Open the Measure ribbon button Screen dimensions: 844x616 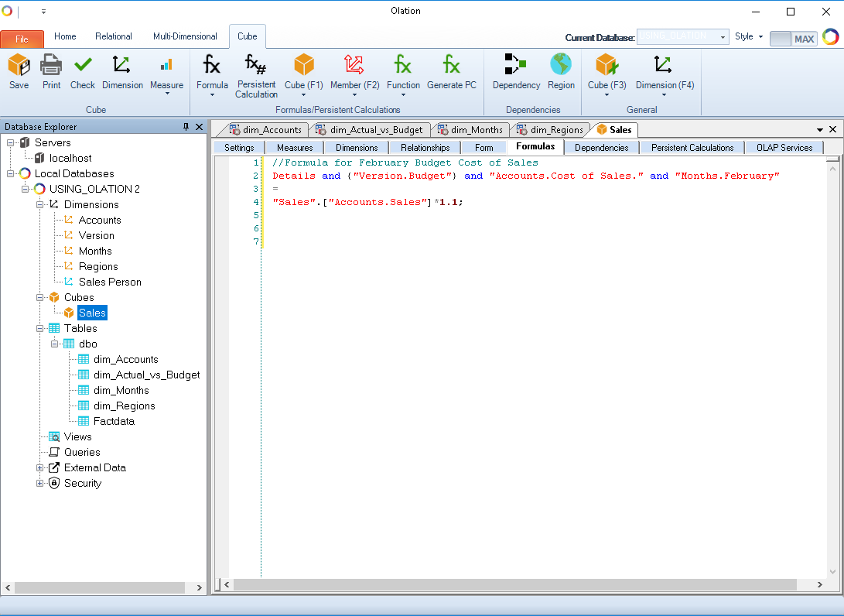166,74
